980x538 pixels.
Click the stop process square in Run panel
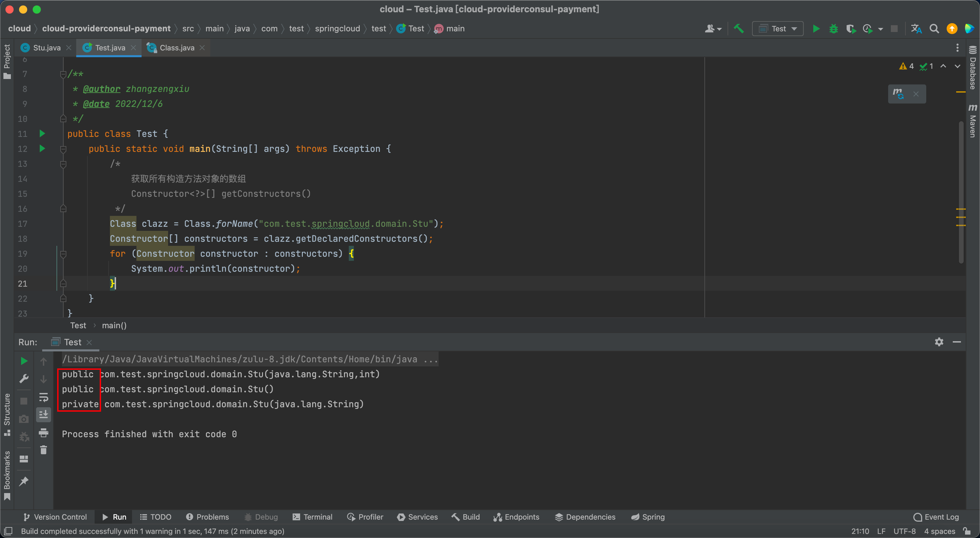coord(23,401)
